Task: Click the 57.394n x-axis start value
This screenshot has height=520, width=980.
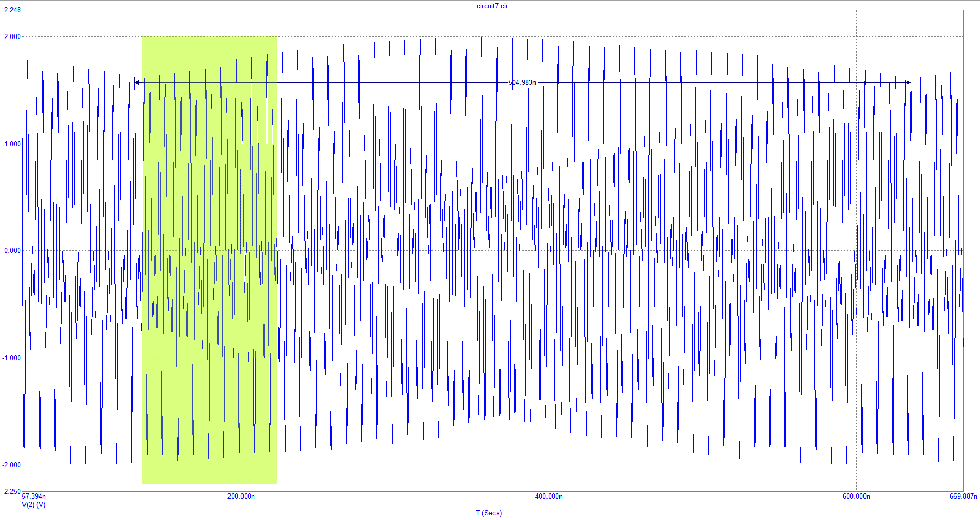Action: [x=34, y=496]
